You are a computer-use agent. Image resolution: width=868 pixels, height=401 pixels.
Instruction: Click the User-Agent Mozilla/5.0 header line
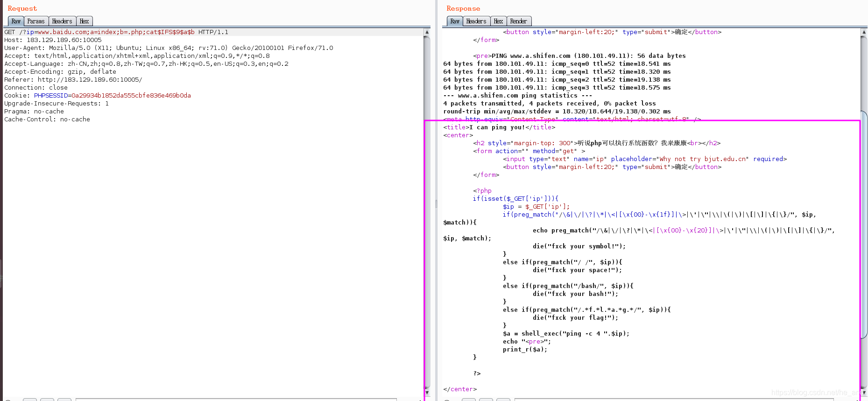coord(169,48)
